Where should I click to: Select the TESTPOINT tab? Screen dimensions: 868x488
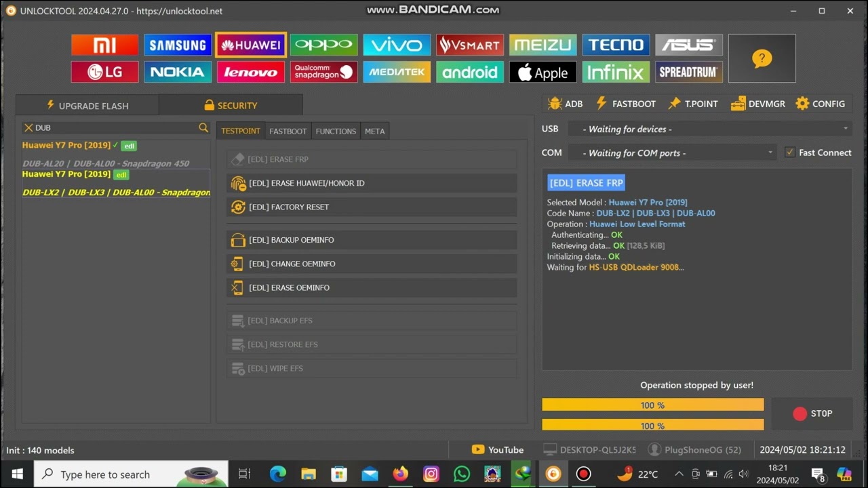click(241, 131)
